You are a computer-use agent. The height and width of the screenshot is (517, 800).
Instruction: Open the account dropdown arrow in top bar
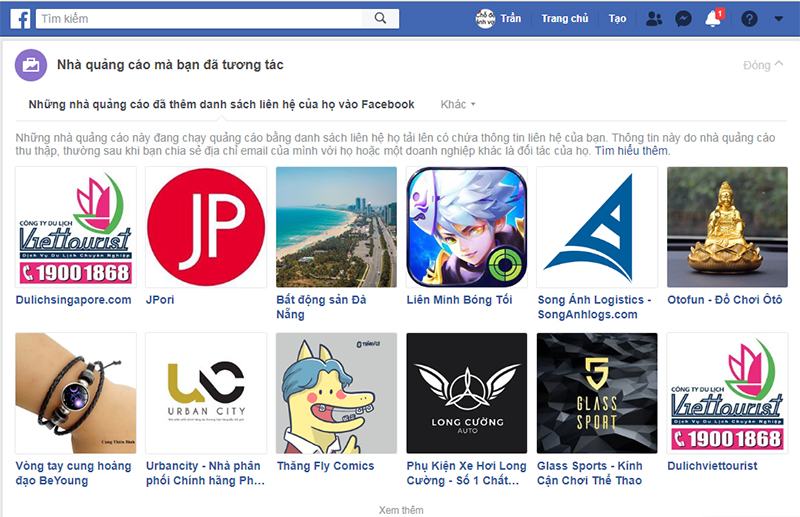(779, 19)
